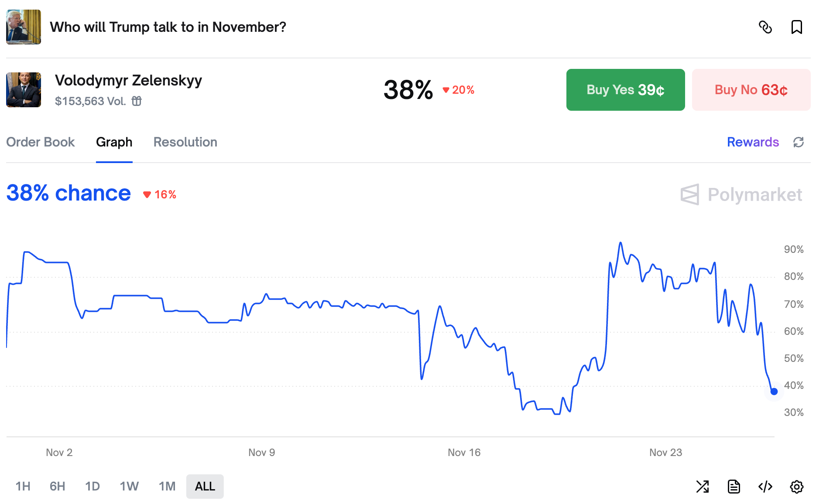
Task: Open the Order Book tab
Action: pos(41,142)
